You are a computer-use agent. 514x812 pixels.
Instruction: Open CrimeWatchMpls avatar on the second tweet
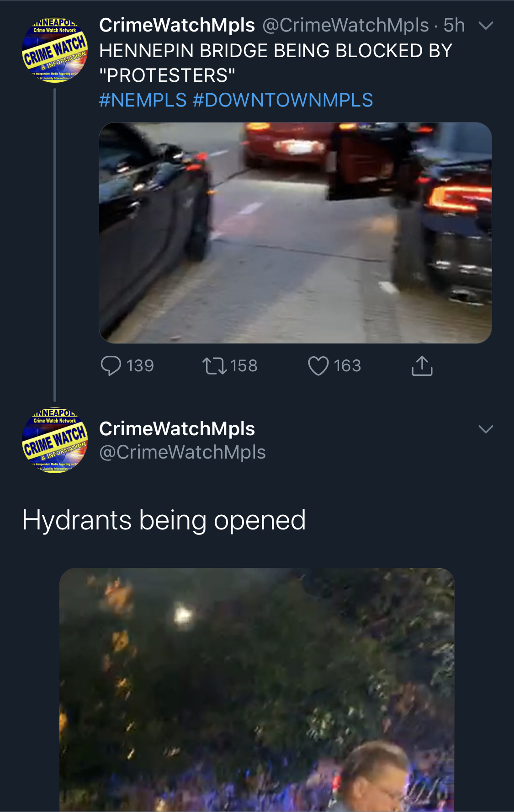pos(55,440)
